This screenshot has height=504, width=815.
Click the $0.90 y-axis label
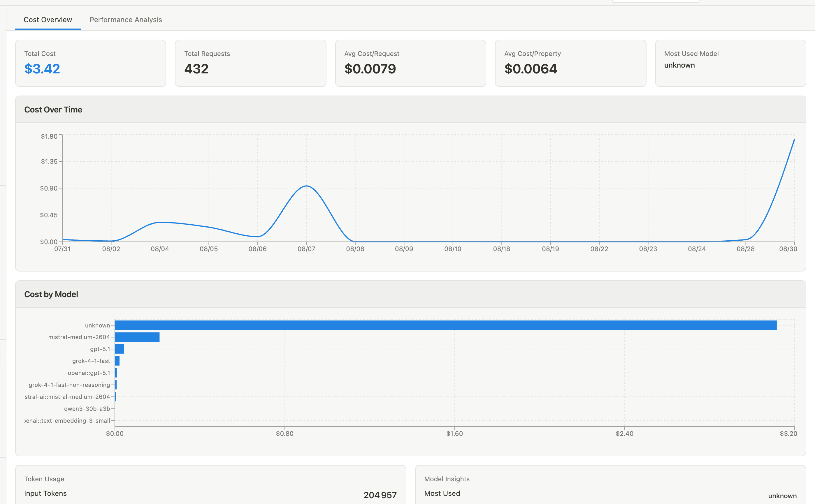click(49, 188)
